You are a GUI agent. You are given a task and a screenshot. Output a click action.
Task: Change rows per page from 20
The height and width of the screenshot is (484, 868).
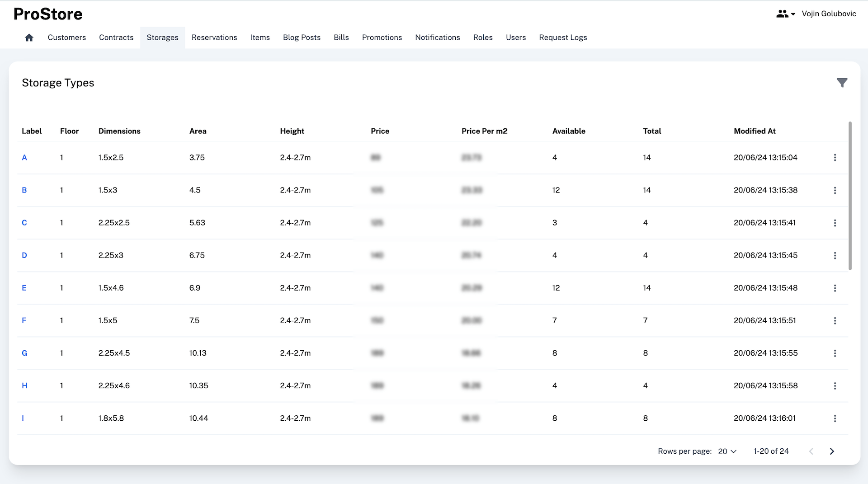pyautogui.click(x=727, y=451)
